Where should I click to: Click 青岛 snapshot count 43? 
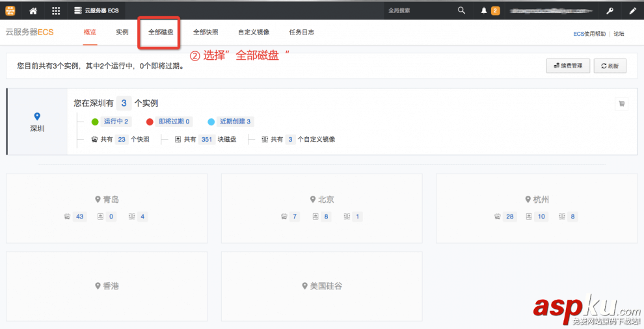click(79, 217)
